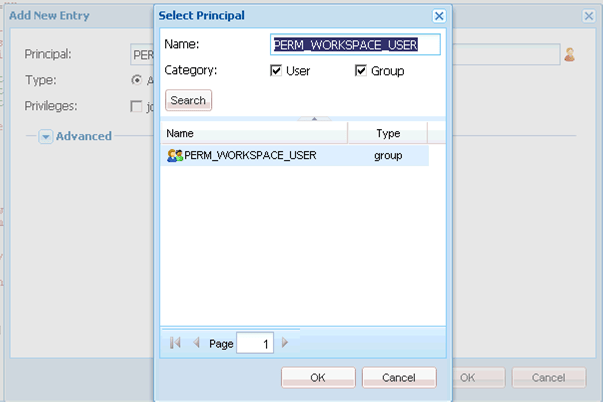Screen dimensions: 603x402
Task: Sort results by Name column header
Action: (x=254, y=133)
